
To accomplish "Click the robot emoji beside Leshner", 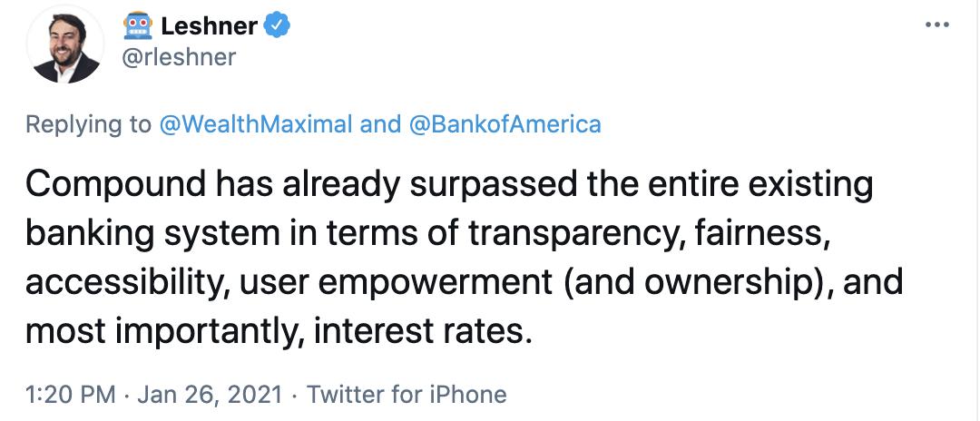I will pyautogui.click(x=136, y=27).
